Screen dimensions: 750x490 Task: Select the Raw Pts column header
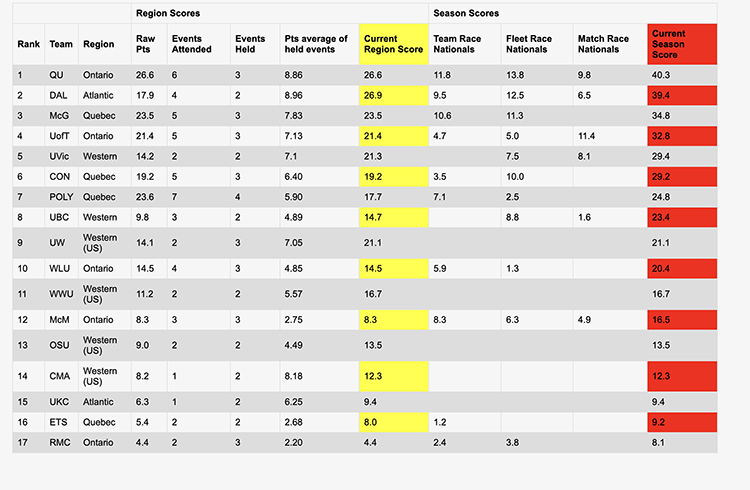tap(149, 44)
